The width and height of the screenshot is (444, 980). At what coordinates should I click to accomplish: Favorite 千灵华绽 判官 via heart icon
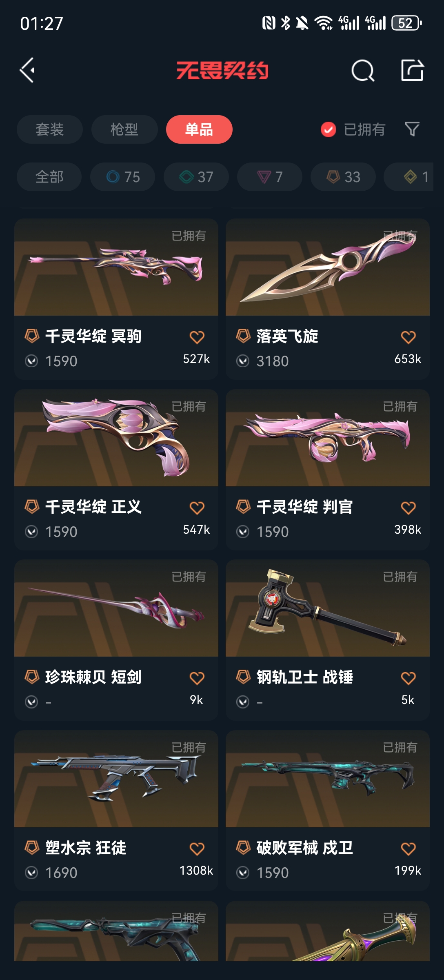pos(408,508)
